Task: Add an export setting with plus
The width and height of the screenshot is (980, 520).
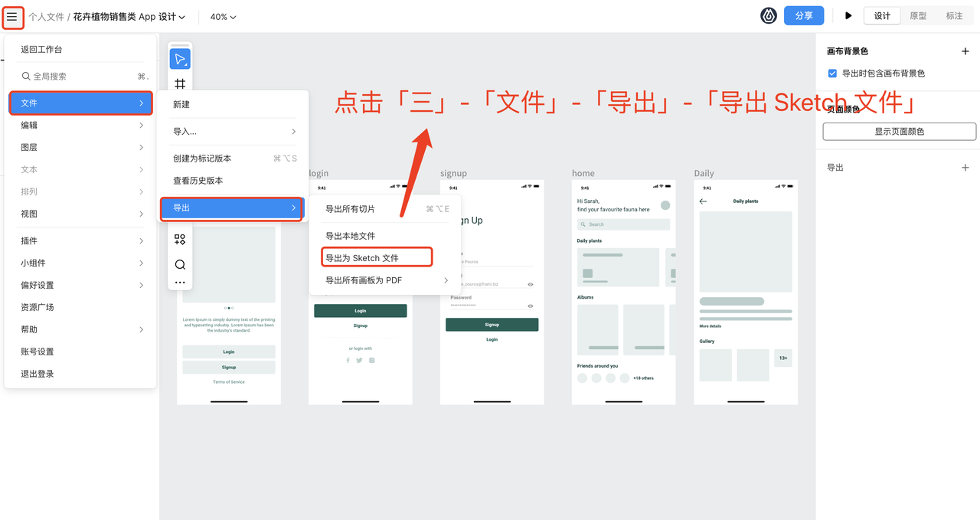Action: (x=965, y=168)
